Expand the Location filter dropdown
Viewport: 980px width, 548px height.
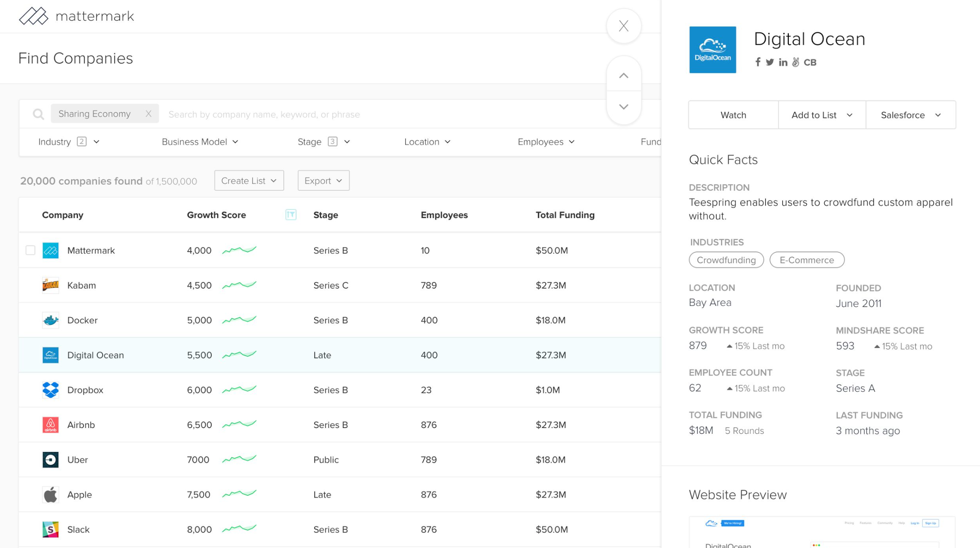(x=427, y=142)
